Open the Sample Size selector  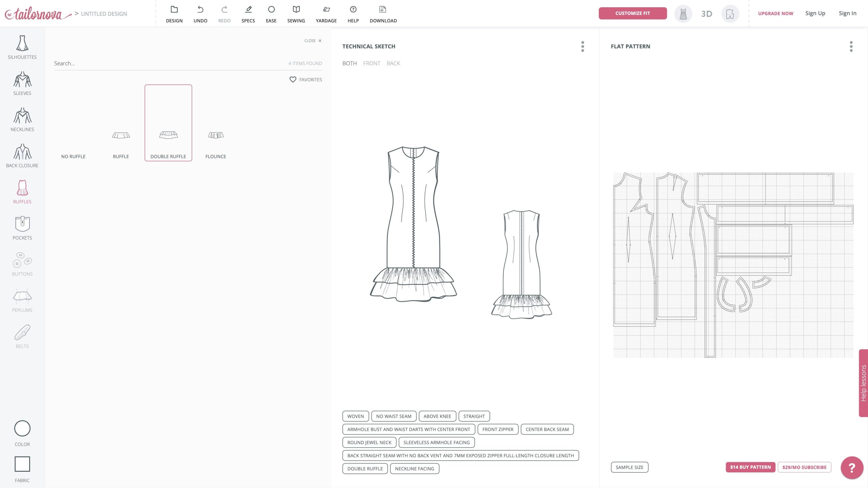point(629,467)
